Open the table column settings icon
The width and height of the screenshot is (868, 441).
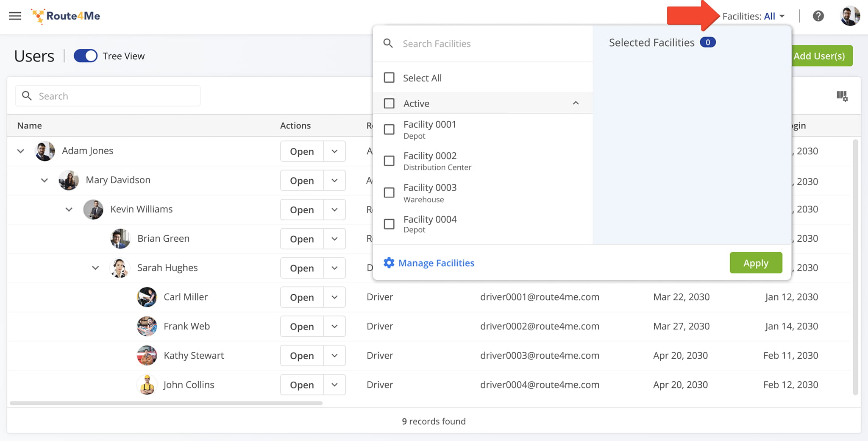pyautogui.click(x=842, y=96)
